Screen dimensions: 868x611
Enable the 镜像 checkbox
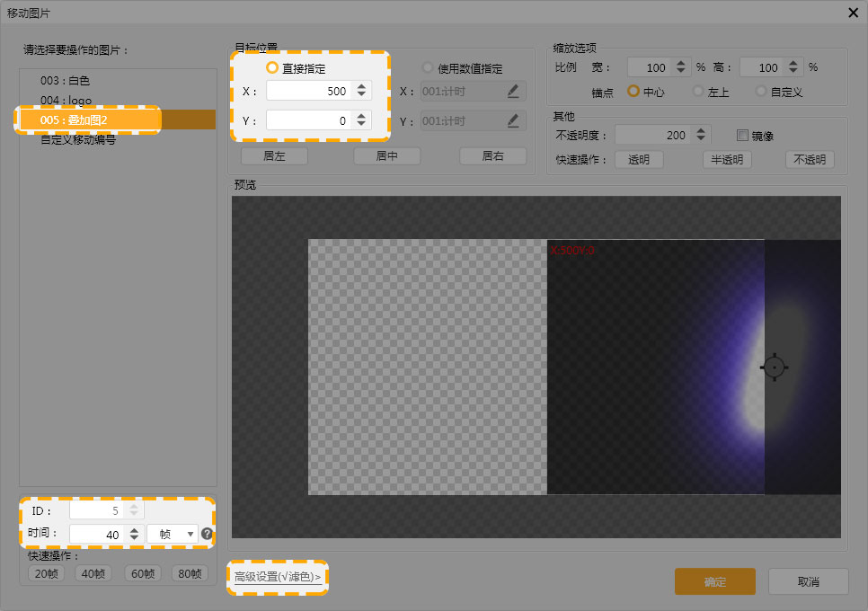742,136
